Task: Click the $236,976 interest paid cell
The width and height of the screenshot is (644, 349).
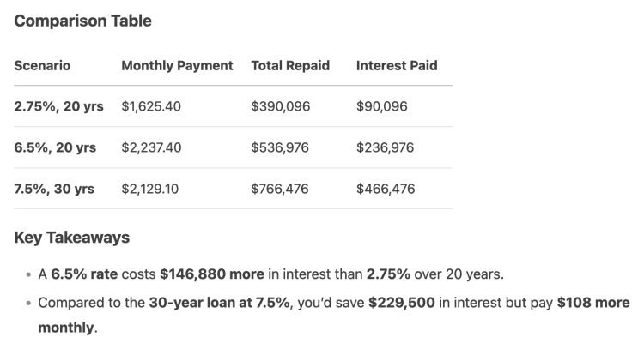Action: coord(385,147)
